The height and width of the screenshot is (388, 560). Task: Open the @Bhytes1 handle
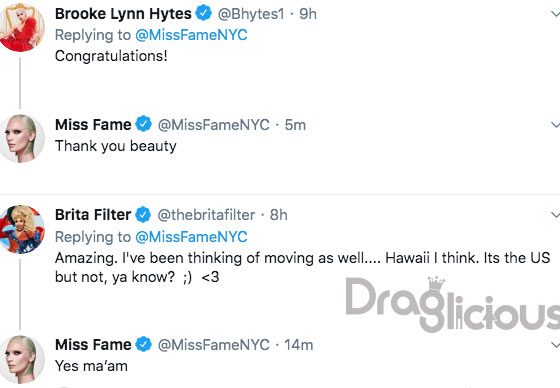pos(251,14)
